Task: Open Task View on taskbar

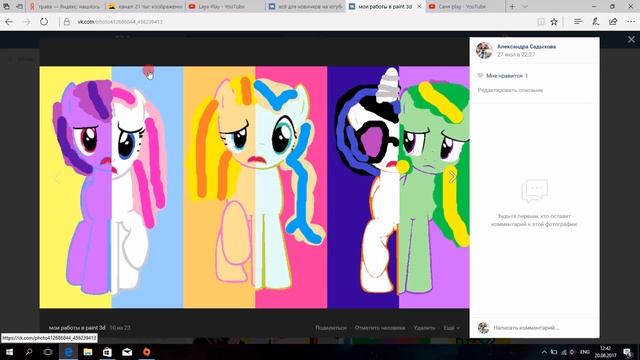Action: 48,352
